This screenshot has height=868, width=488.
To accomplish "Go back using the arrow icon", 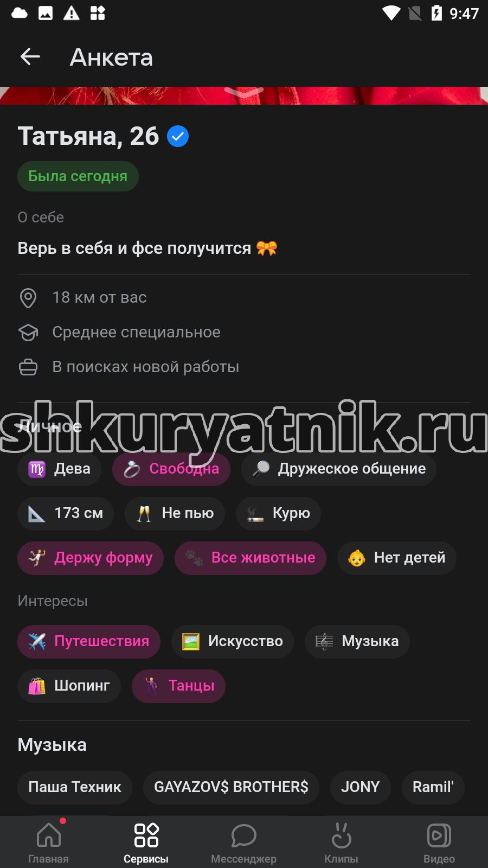I will [x=30, y=56].
